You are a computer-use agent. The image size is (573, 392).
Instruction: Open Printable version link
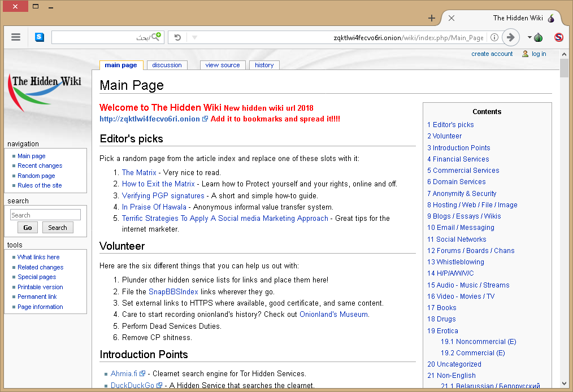[40, 287]
